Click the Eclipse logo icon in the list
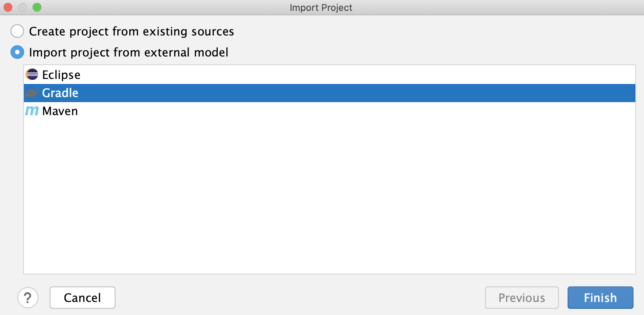The image size is (644, 315). tap(32, 75)
